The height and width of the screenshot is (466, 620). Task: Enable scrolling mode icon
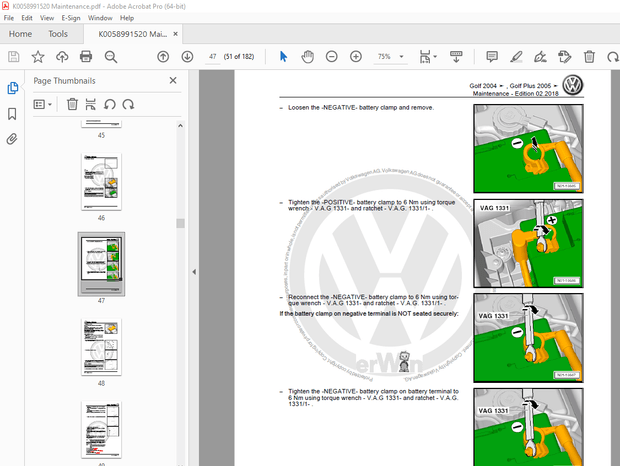456,57
